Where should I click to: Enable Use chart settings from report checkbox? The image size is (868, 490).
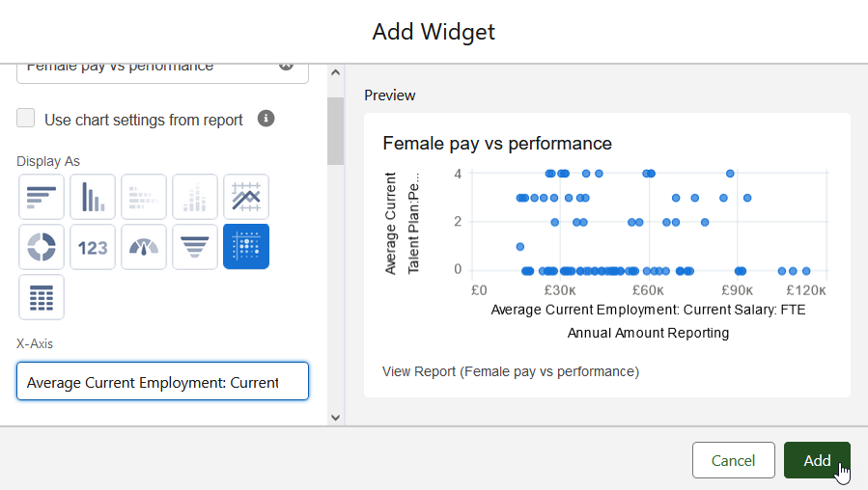click(x=26, y=119)
